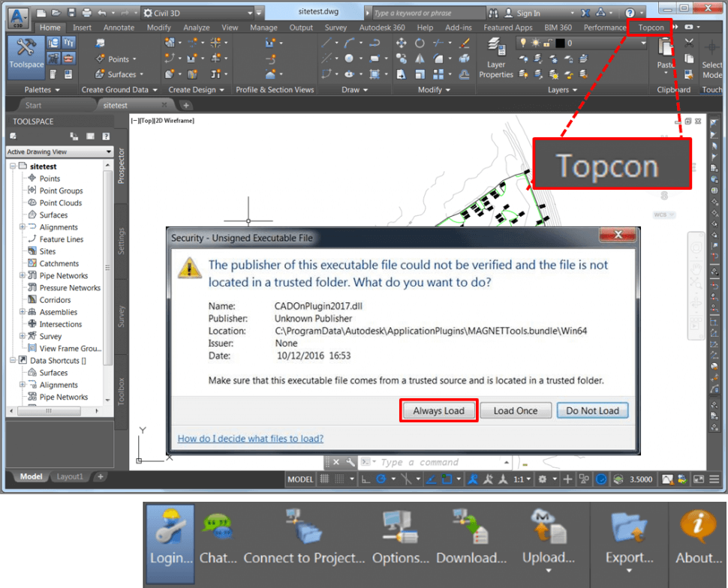This screenshot has width=728, height=588.
Task: Switch to the Layout1 tab
Action: click(70, 476)
